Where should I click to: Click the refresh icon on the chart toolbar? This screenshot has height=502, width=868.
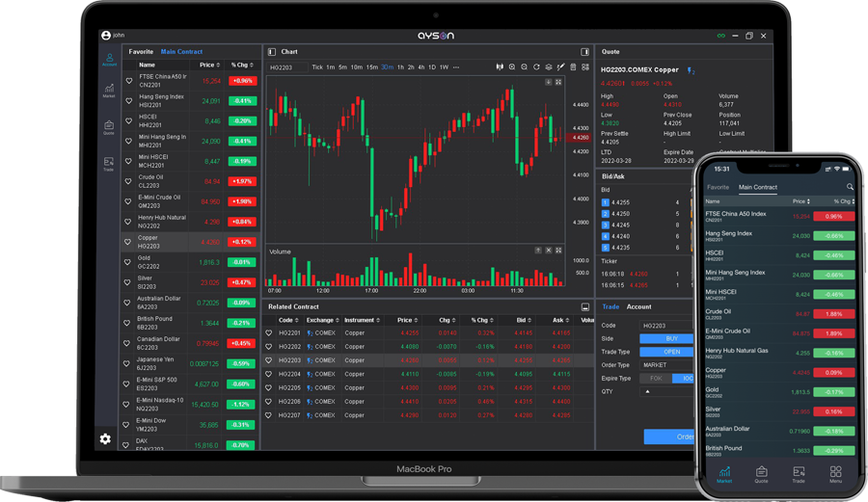point(536,67)
